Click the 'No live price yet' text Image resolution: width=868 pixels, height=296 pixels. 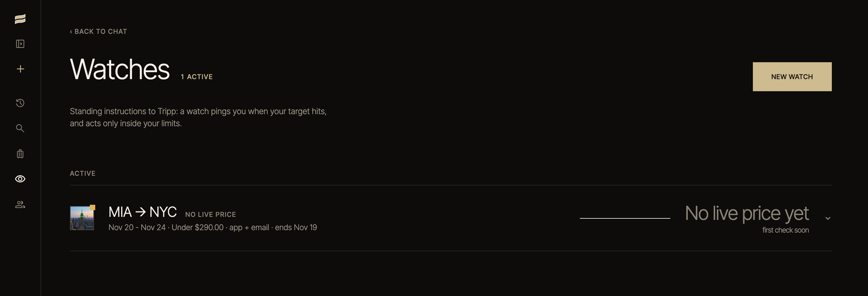[x=747, y=214]
